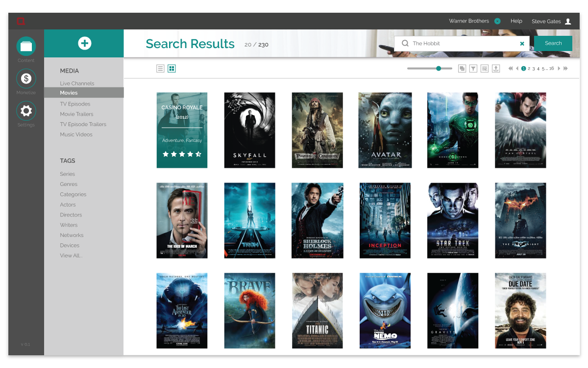The image size is (588, 368).
Task: Click the red logo in the top bar
Action: pyautogui.click(x=21, y=21)
